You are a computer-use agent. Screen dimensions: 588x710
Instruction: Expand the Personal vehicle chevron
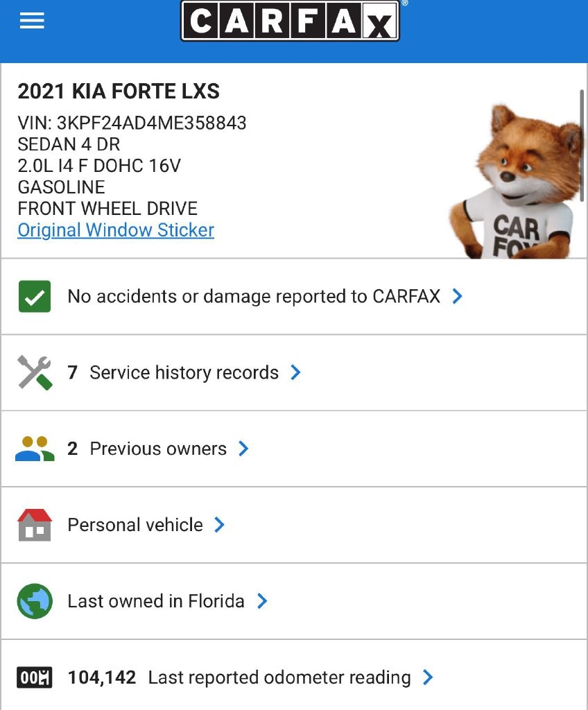pos(220,525)
